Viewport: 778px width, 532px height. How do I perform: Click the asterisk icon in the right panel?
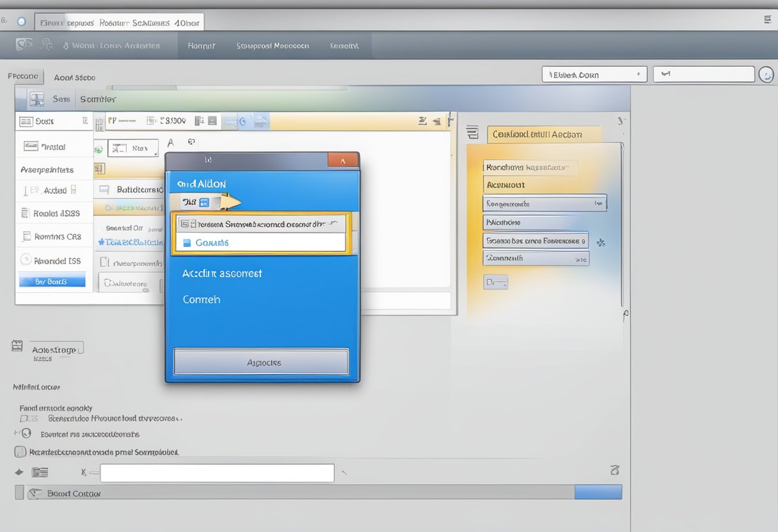[600, 243]
